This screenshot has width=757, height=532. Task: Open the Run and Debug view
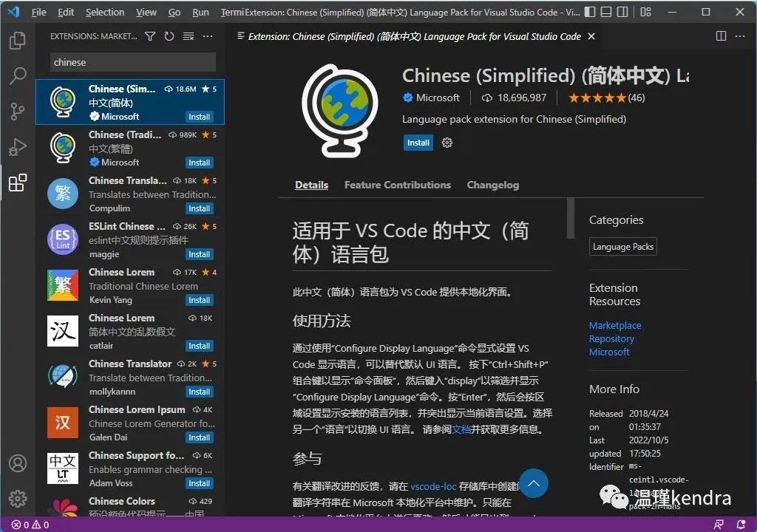[18, 147]
